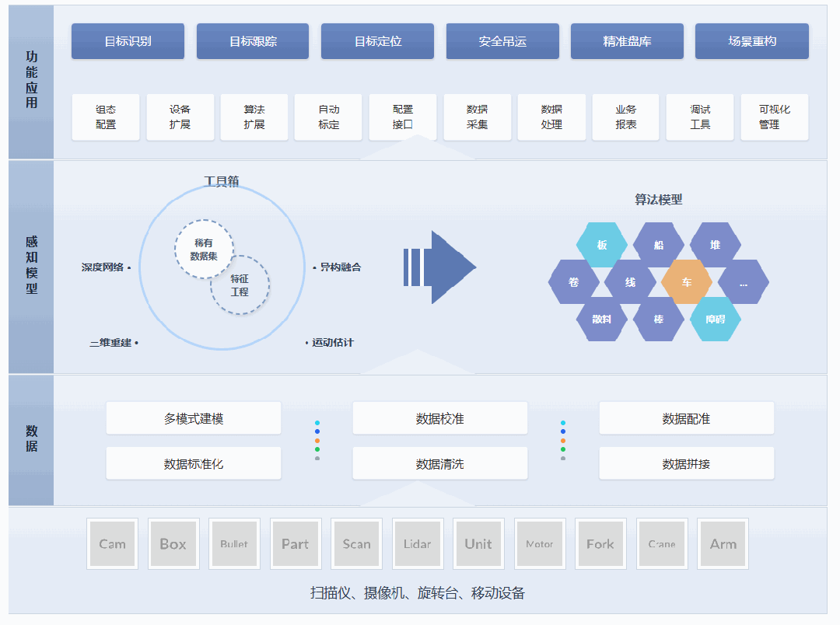Click the 场景重构 button
This screenshot has width=840, height=625.
[x=752, y=41]
